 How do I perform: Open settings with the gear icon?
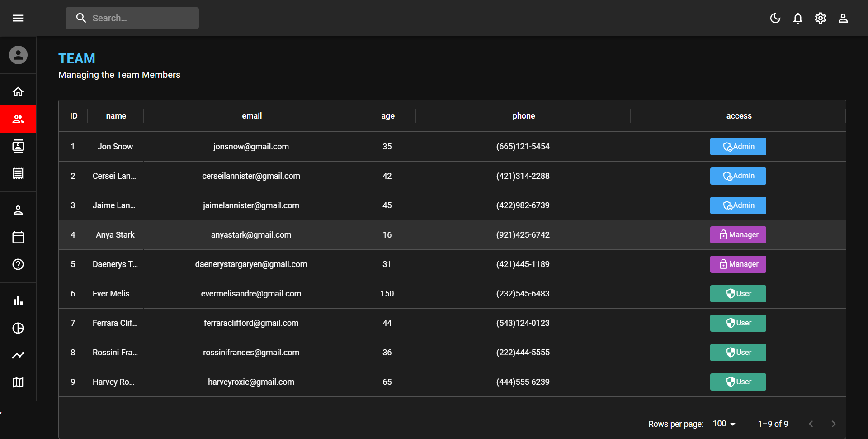(x=820, y=18)
